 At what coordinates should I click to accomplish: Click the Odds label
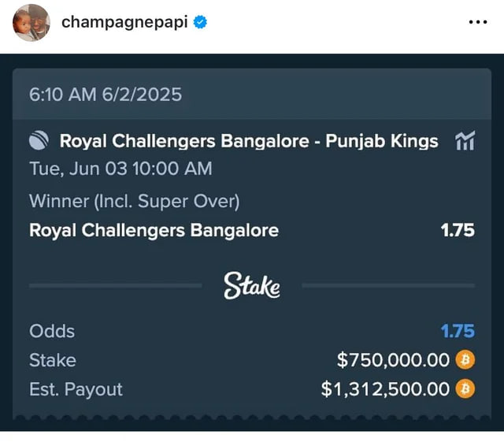52,332
